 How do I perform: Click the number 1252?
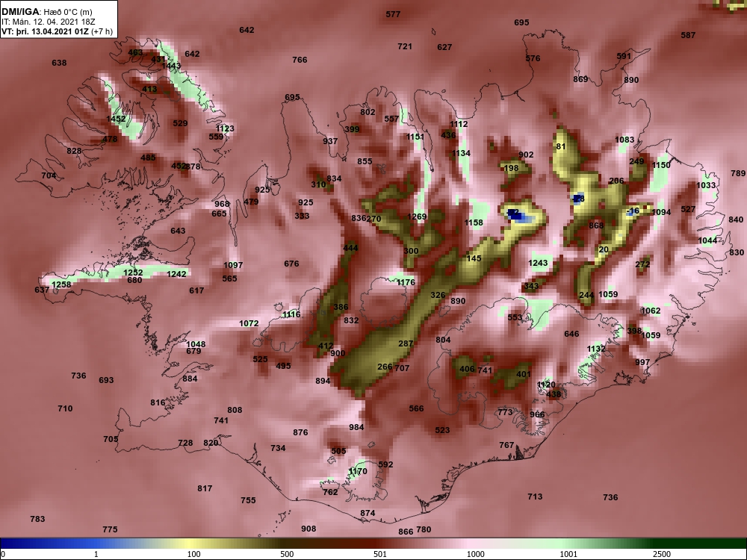133,273
